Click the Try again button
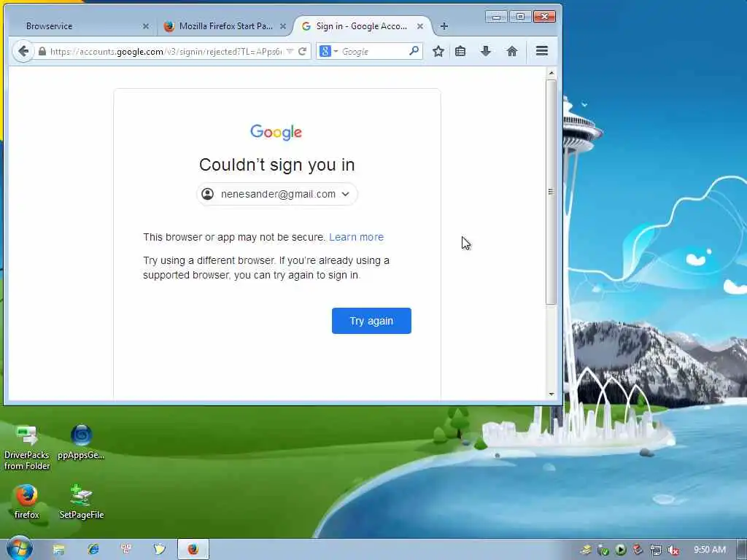This screenshot has height=560, width=747. [371, 321]
